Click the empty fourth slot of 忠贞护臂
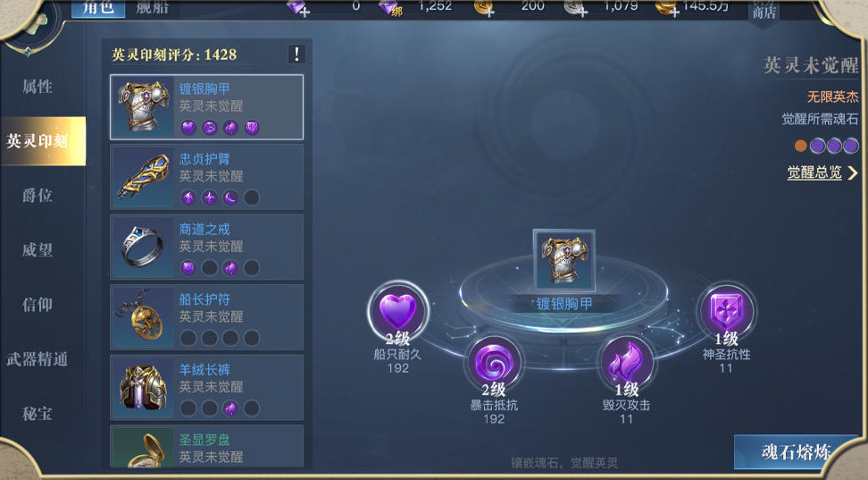Viewport: 868px width, 480px height. [x=251, y=198]
